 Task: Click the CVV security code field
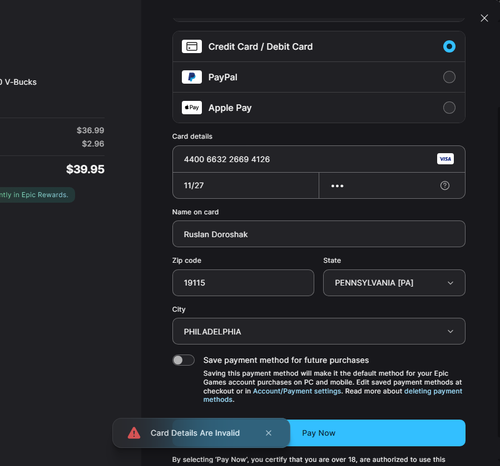pos(392,185)
